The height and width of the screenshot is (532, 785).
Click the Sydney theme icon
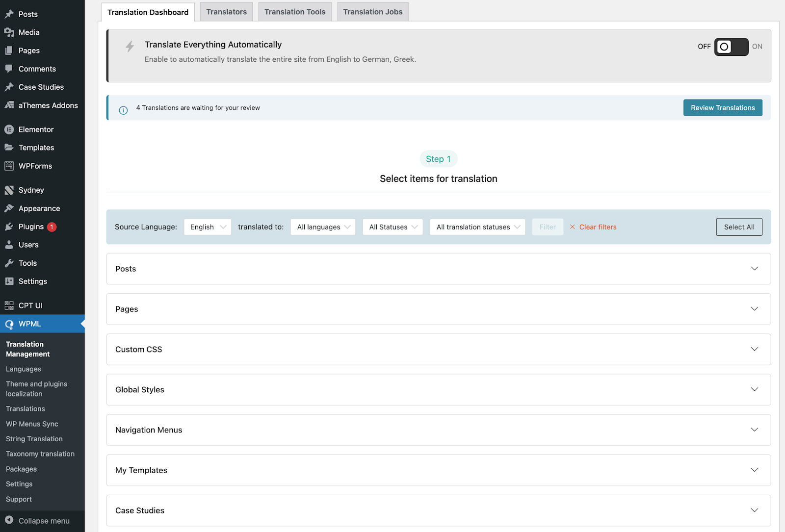(9, 190)
